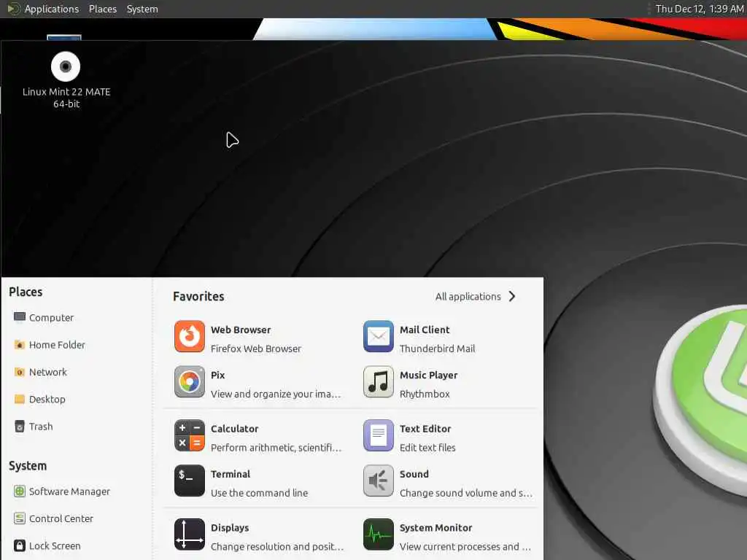
Task: Click 'View current processes and ...' text
Action: [465, 547]
